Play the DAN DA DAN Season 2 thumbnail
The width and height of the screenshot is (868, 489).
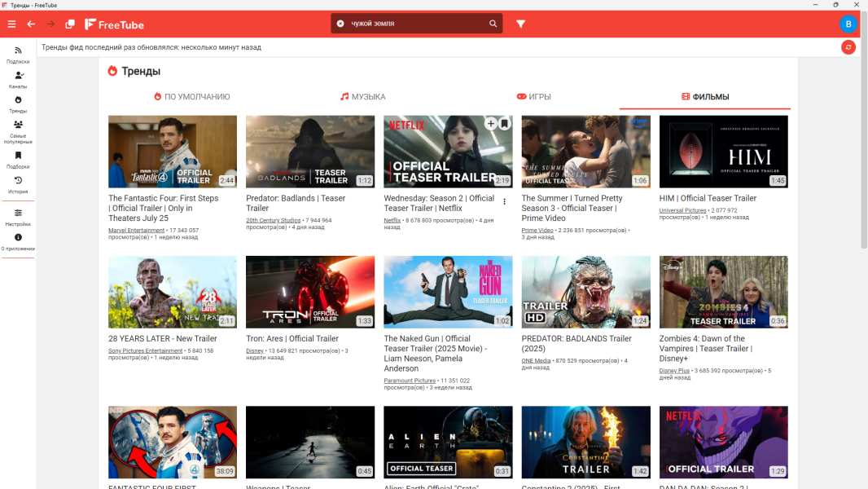pos(724,442)
